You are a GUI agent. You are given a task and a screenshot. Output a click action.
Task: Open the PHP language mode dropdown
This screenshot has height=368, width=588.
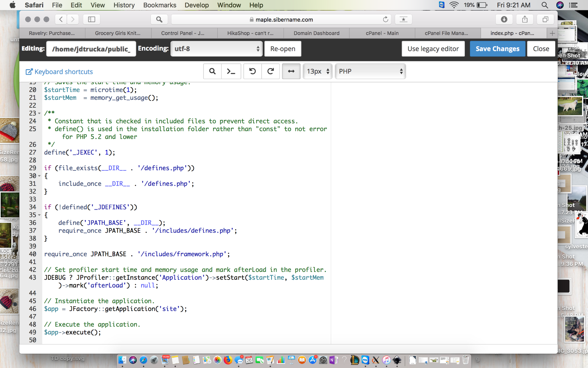[x=370, y=71]
